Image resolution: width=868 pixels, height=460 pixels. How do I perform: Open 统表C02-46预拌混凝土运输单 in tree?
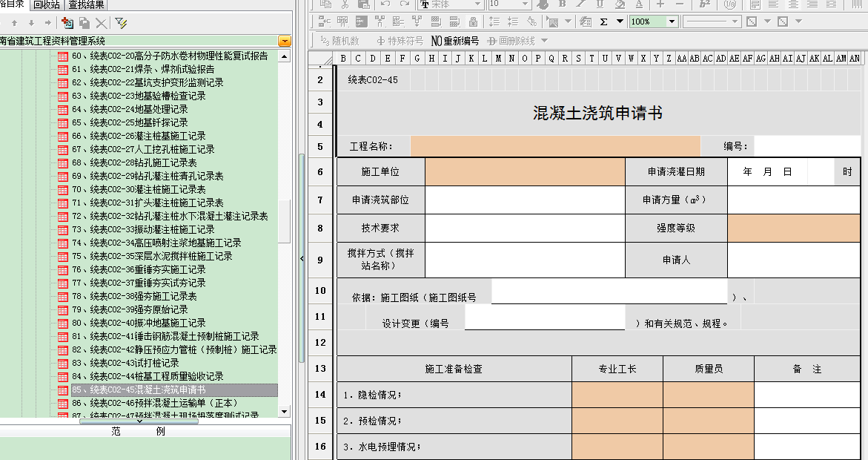point(163,403)
